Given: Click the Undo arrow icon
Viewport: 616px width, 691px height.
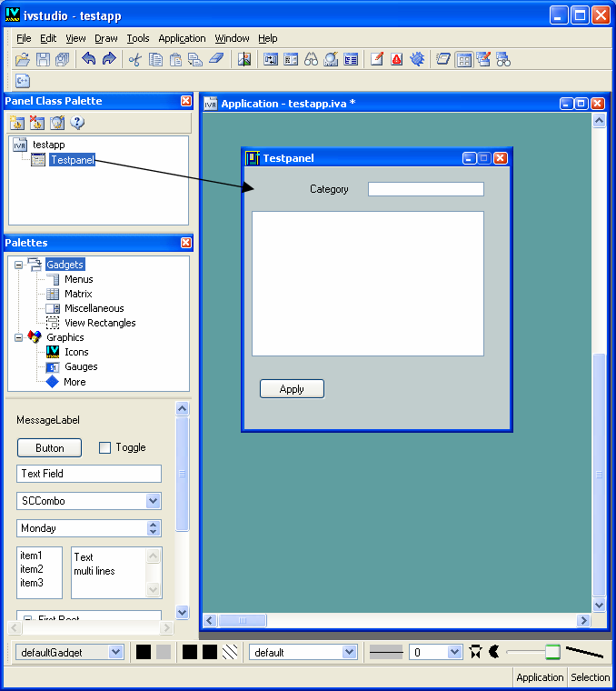Looking at the screenshot, I should point(88,59).
